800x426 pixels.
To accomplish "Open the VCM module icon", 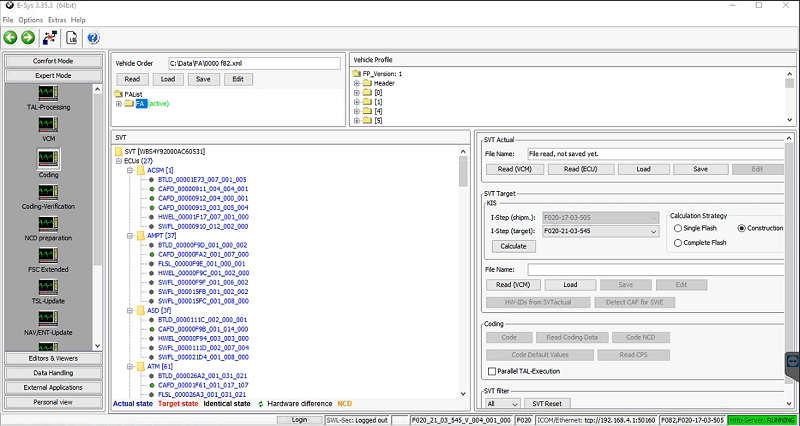I will coord(48,124).
